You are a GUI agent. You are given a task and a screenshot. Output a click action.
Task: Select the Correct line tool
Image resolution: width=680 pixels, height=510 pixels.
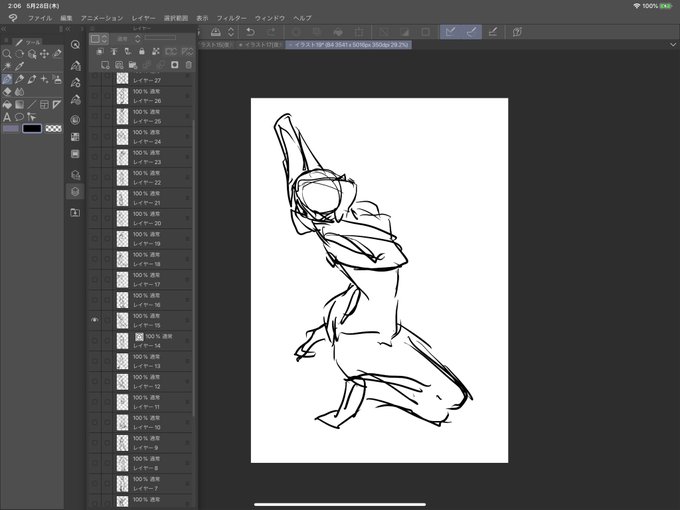coord(32,117)
